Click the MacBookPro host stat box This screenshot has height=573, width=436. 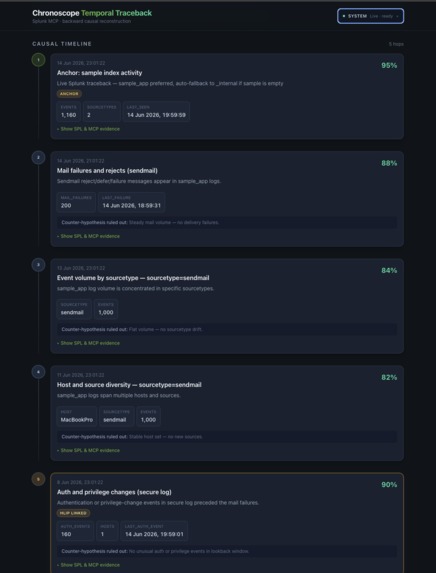point(77,416)
